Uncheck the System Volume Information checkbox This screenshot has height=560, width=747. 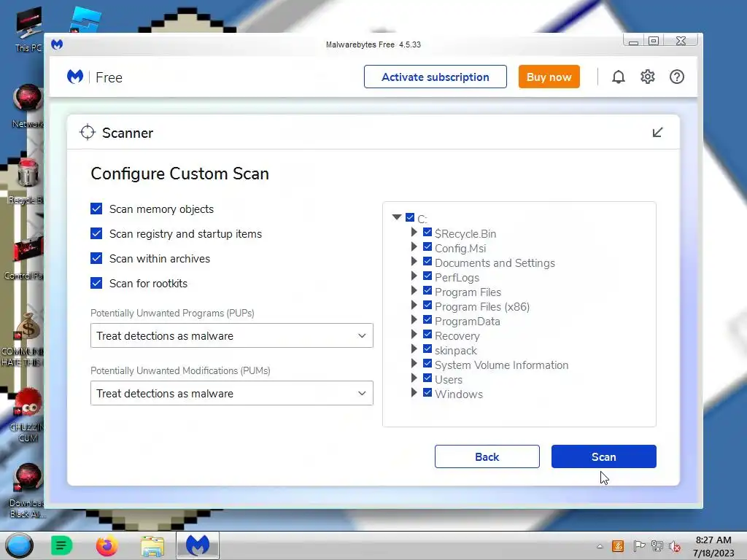click(x=427, y=363)
